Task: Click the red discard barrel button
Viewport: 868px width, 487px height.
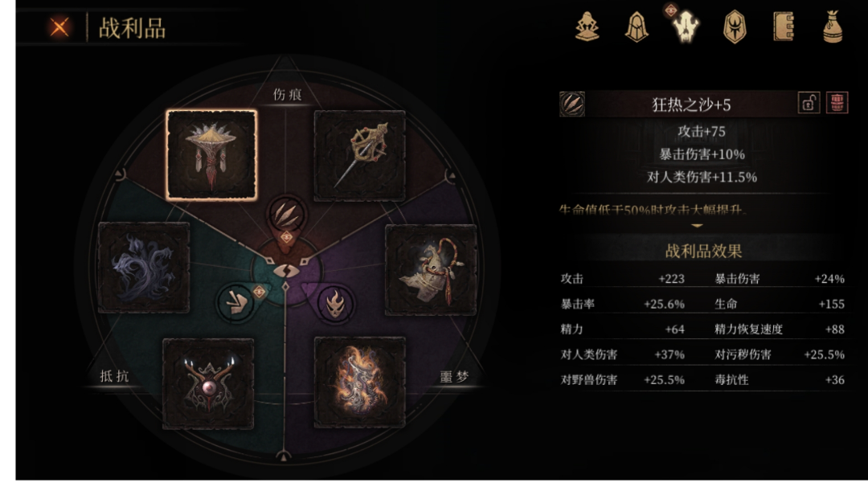Action: click(x=837, y=103)
